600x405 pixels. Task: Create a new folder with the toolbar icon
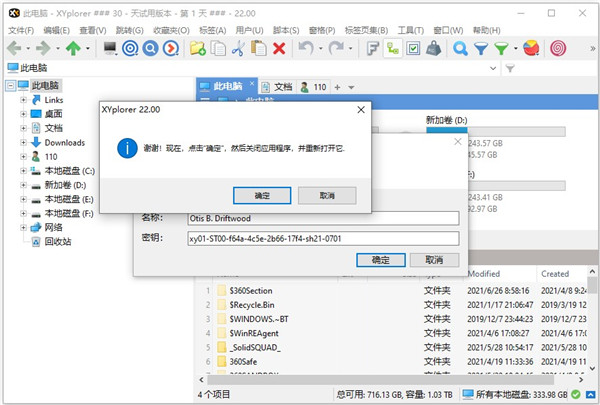pos(198,48)
